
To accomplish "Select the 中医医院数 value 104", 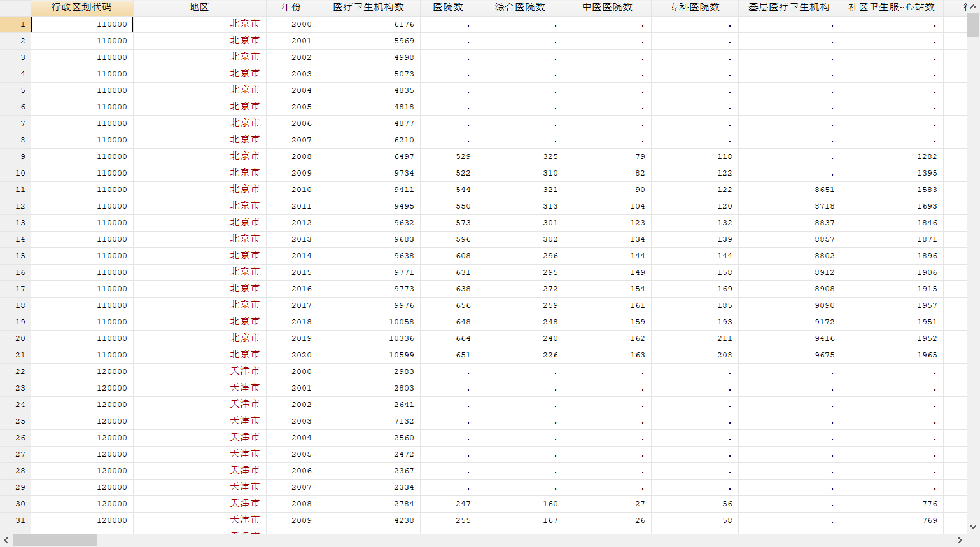I will 608,206.
